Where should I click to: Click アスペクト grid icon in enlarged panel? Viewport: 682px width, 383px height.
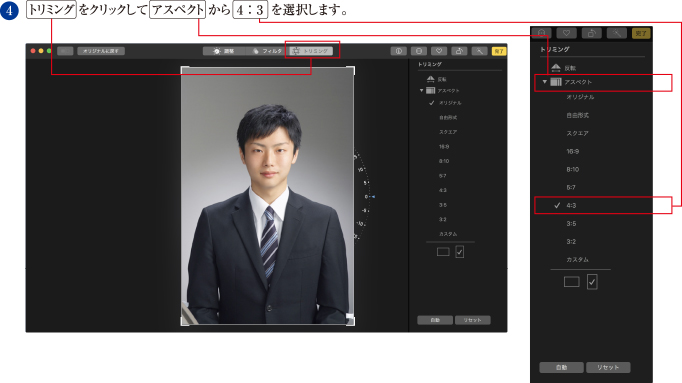click(556, 82)
